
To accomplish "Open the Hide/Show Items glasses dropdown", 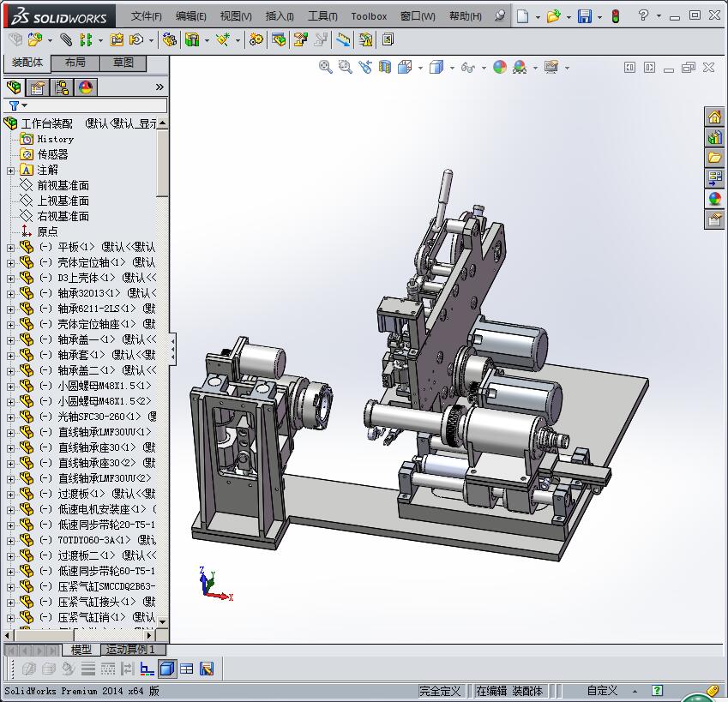I will click(x=484, y=69).
